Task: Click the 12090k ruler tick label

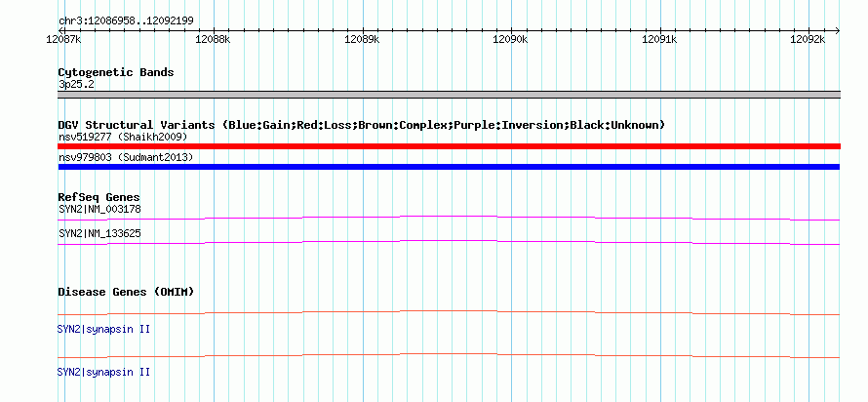Action: [x=510, y=40]
